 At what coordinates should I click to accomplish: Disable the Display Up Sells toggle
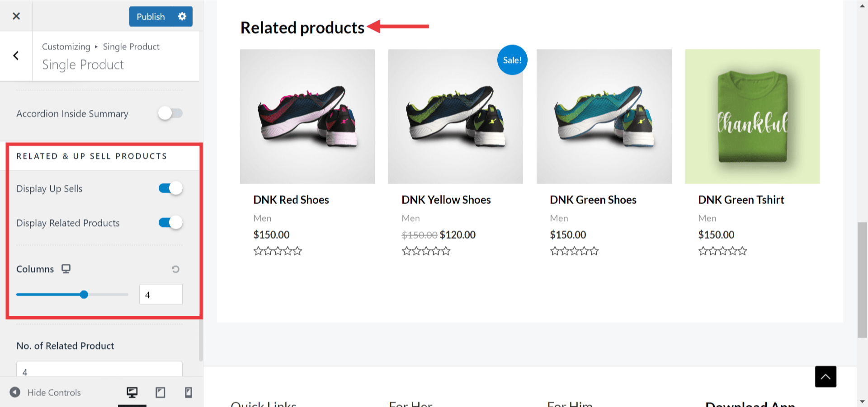[170, 188]
